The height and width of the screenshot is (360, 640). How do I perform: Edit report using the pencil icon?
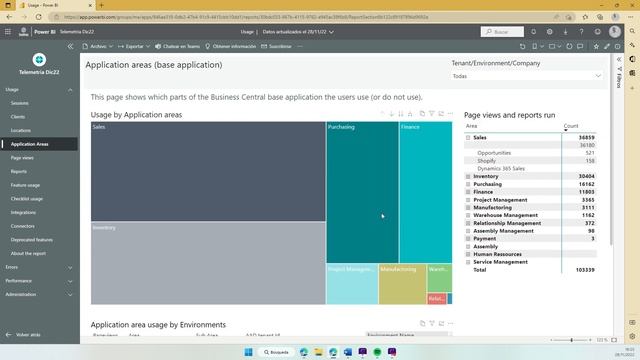[x=607, y=47]
